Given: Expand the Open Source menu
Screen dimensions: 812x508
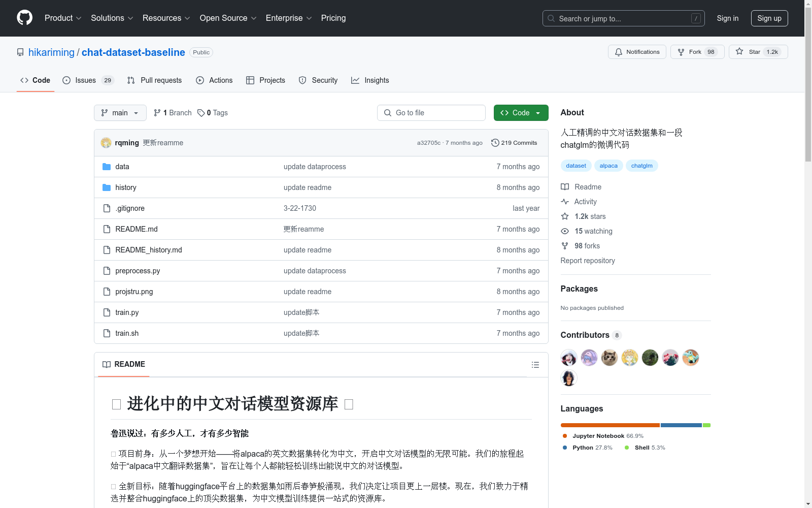Looking at the screenshot, I should click(228, 18).
